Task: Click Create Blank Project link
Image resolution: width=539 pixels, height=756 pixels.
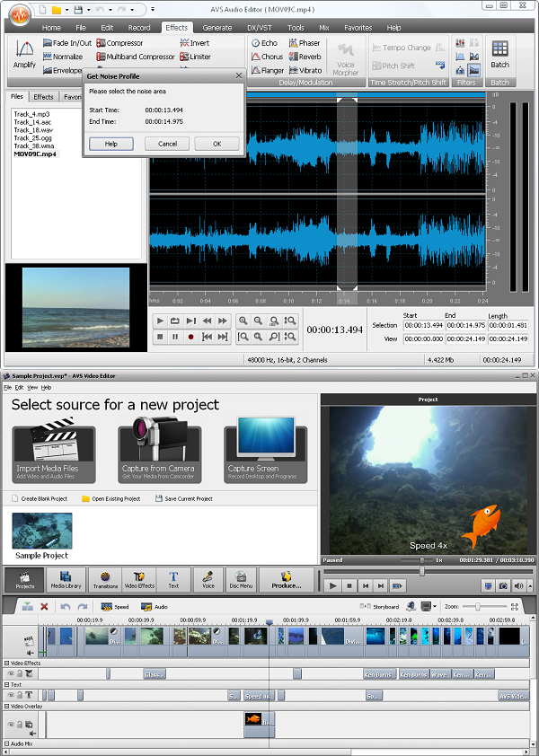Action: [x=40, y=498]
